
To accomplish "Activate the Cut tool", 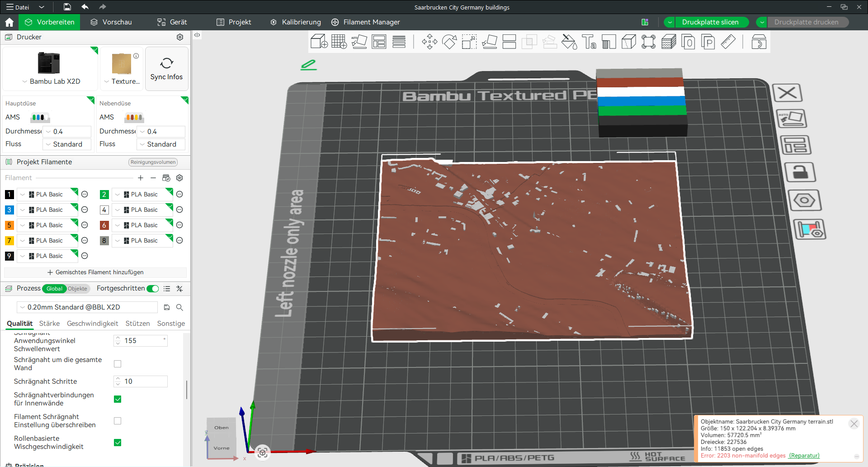I will [x=509, y=42].
